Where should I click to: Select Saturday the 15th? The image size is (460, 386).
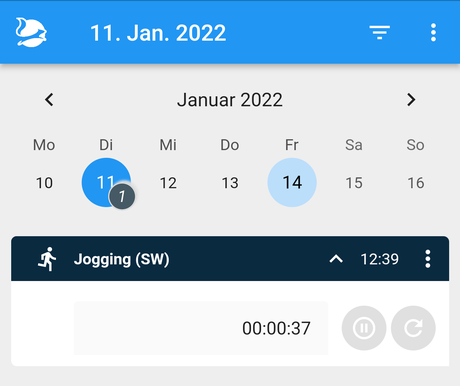[x=354, y=183]
